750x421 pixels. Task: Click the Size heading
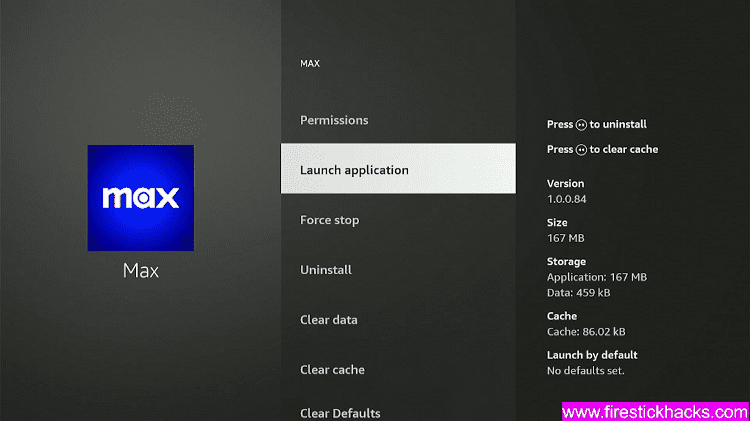coord(557,223)
